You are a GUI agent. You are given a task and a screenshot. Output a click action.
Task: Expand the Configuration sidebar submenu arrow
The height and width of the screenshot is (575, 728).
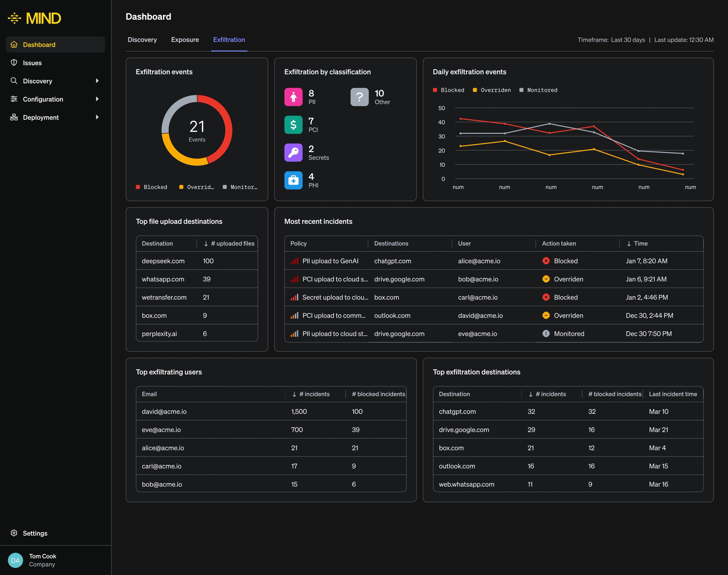click(97, 99)
